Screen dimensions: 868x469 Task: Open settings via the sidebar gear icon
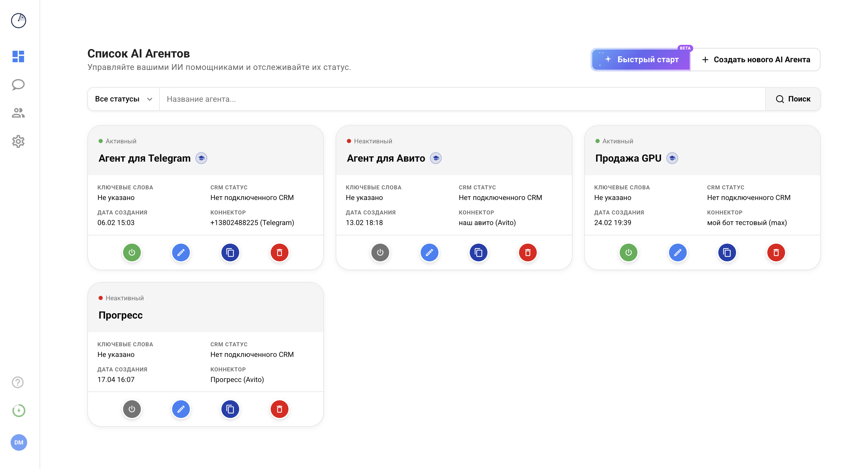point(18,141)
